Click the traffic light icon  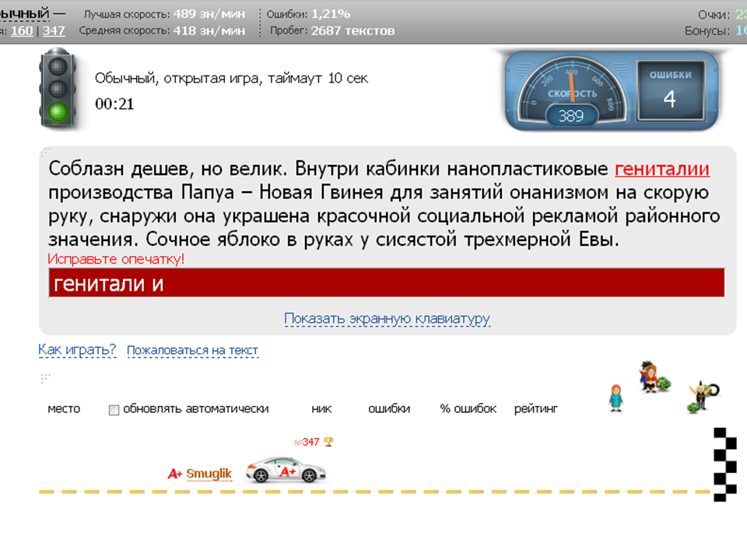(58, 88)
